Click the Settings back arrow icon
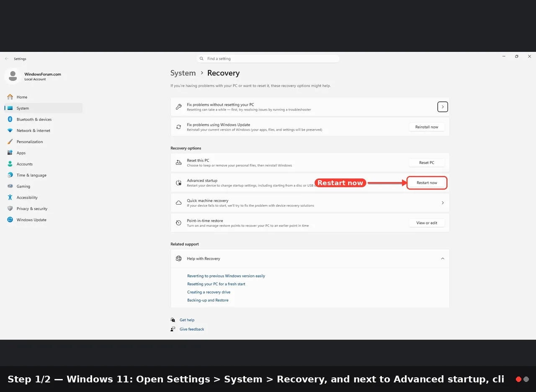The width and height of the screenshot is (536, 392). click(7, 59)
